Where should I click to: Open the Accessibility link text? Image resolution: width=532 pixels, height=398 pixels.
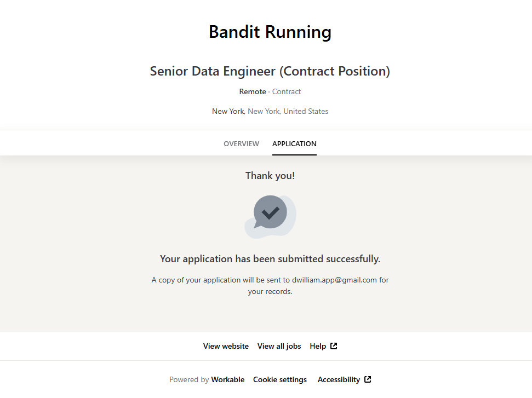[339, 380]
